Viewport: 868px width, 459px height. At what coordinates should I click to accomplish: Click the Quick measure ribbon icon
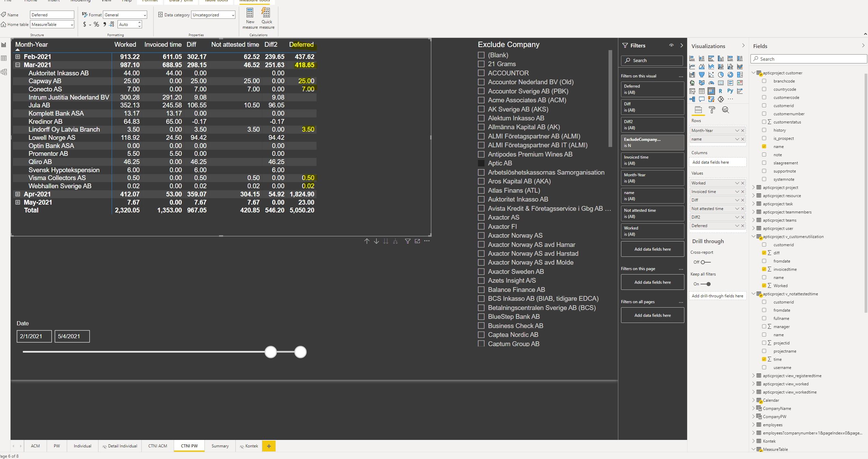[266, 18]
